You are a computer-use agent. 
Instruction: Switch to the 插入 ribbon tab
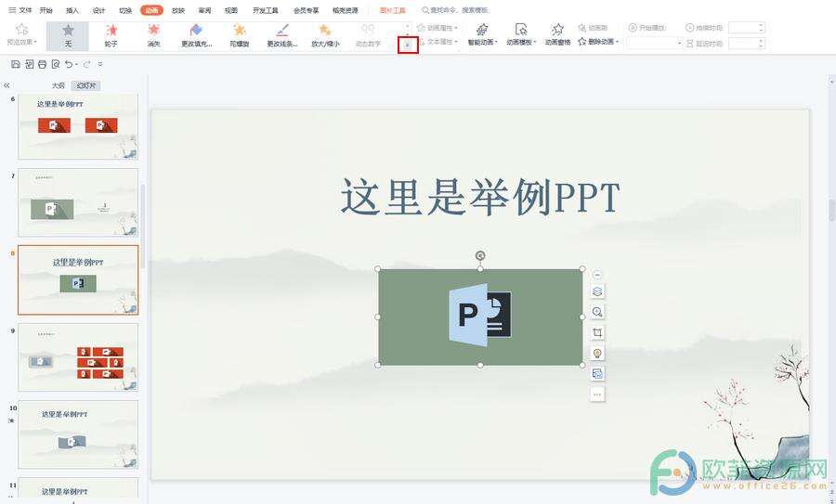(x=72, y=10)
